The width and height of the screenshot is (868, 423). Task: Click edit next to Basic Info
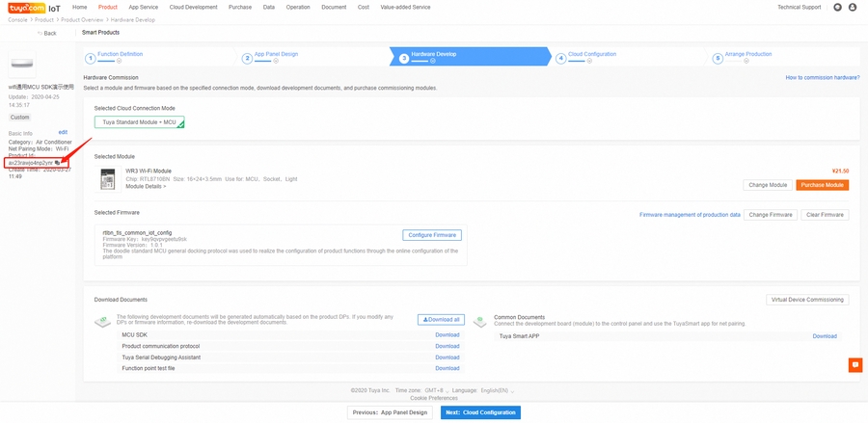point(63,132)
